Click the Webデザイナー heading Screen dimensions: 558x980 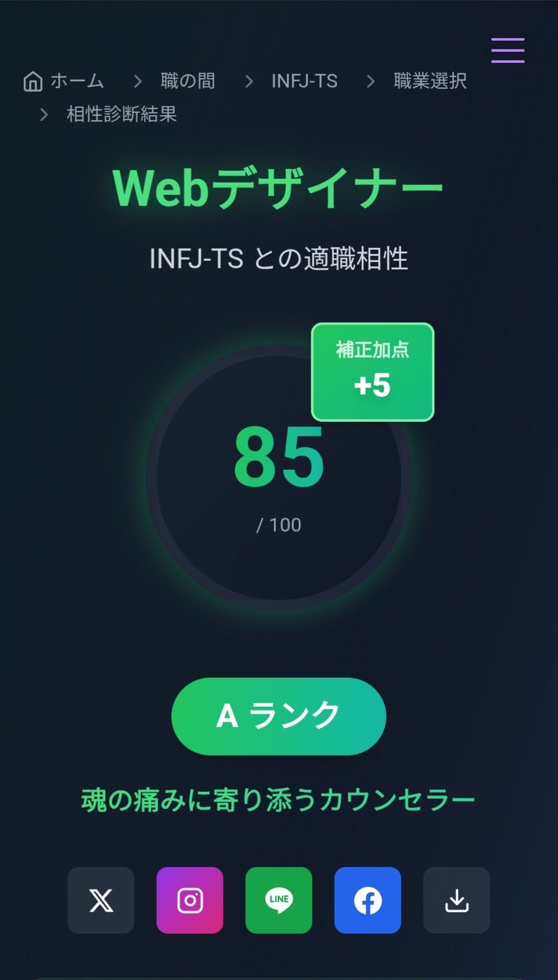tap(278, 187)
